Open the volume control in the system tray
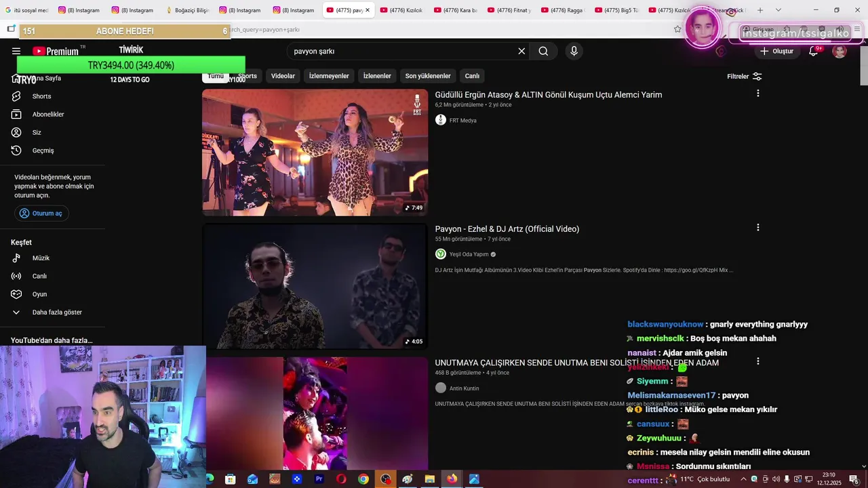Screen dimensions: 868x488 [x=776, y=479]
